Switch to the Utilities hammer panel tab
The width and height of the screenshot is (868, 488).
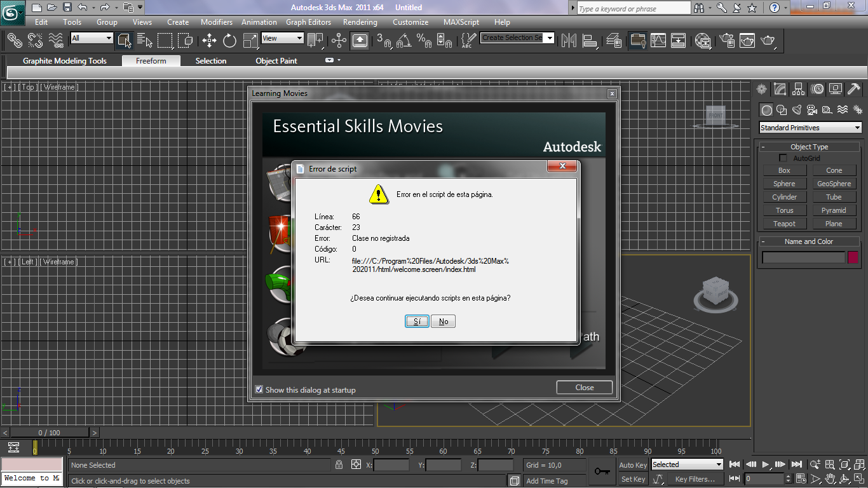(x=854, y=89)
